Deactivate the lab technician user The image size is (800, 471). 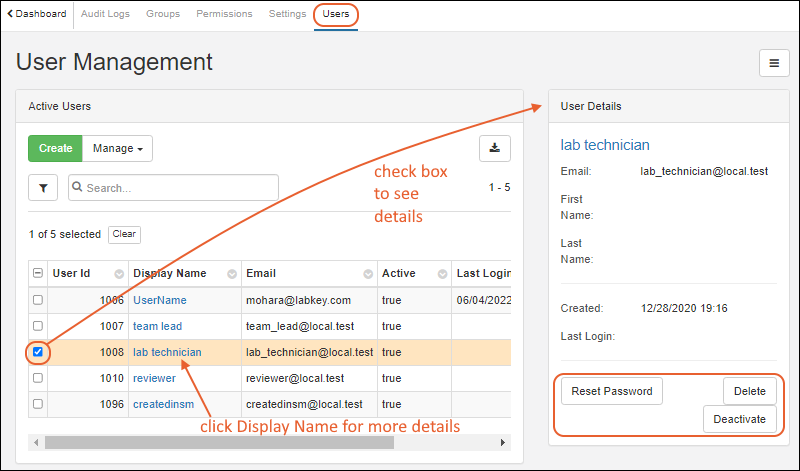click(740, 419)
